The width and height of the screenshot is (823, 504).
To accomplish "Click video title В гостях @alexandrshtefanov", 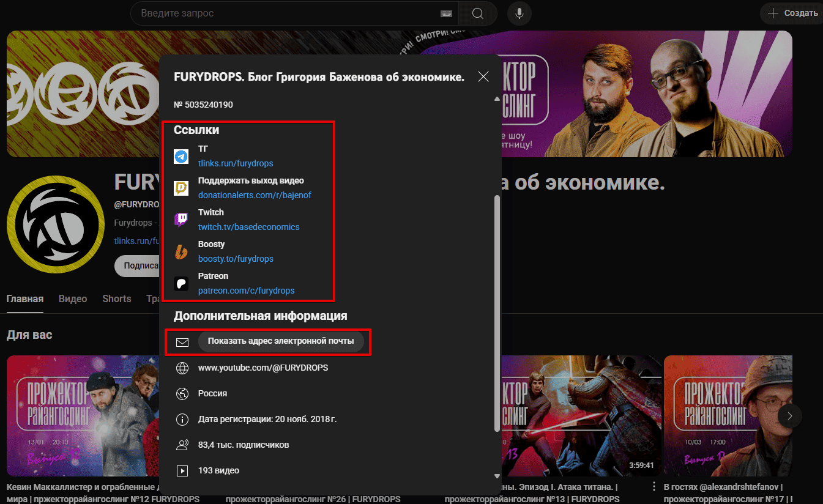I will (728, 493).
